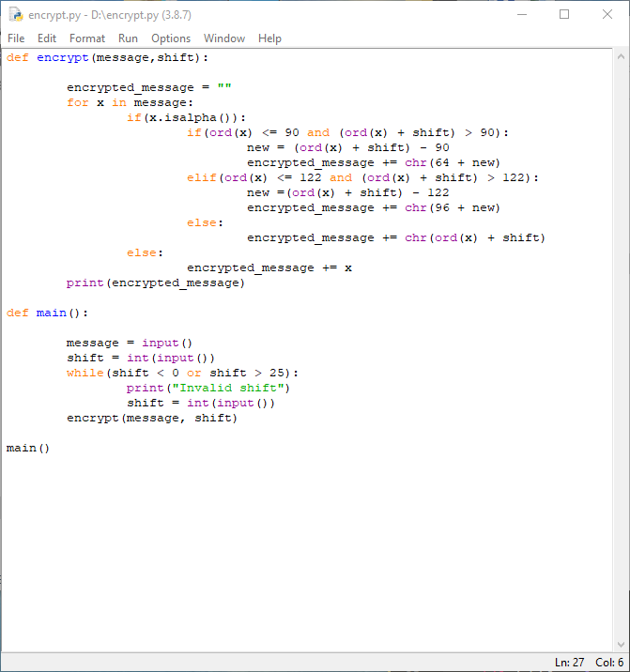Click the Col: 6 status indicator

point(609,663)
